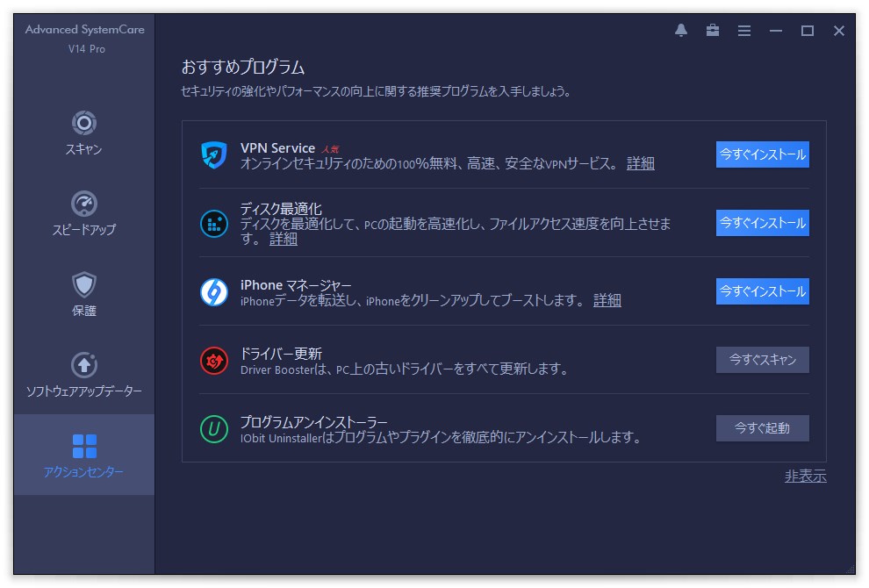
Task: Click the iPhone マネージャー title text
Action: (296, 285)
